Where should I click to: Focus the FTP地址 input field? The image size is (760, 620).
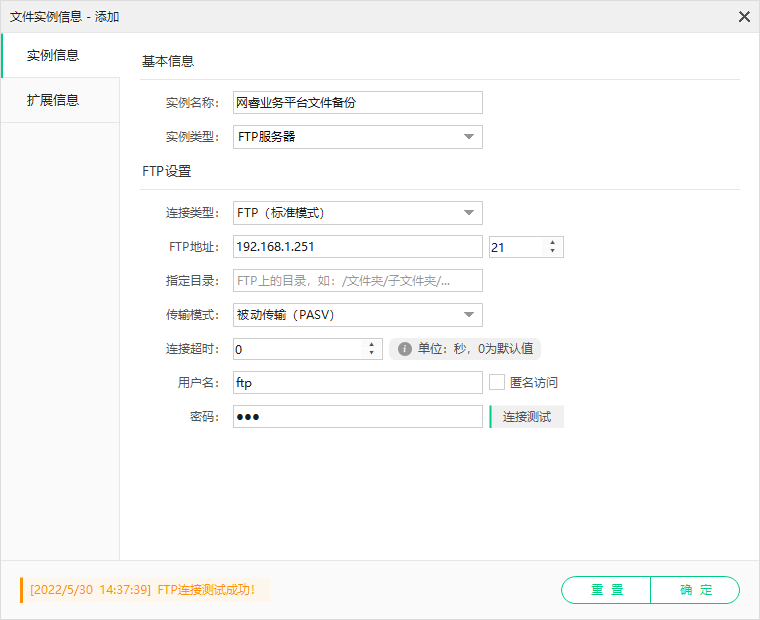click(x=357, y=246)
